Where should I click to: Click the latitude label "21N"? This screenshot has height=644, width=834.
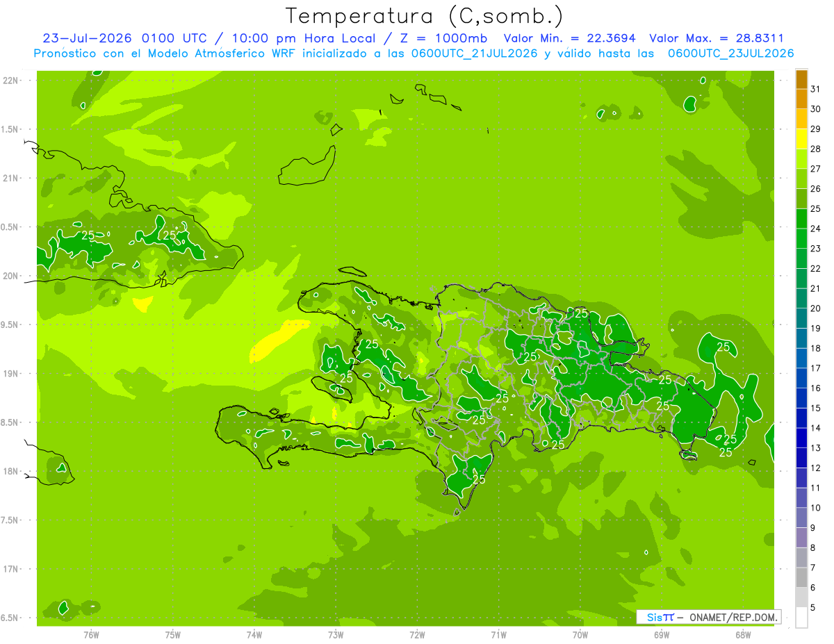(12, 178)
